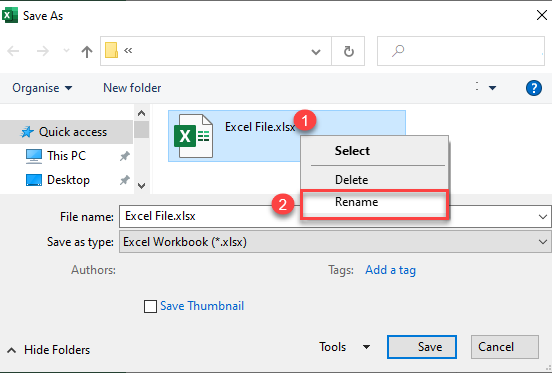This screenshot has height=373, width=552.
Task: Click the pin icon beside This PC
Action: [124, 156]
